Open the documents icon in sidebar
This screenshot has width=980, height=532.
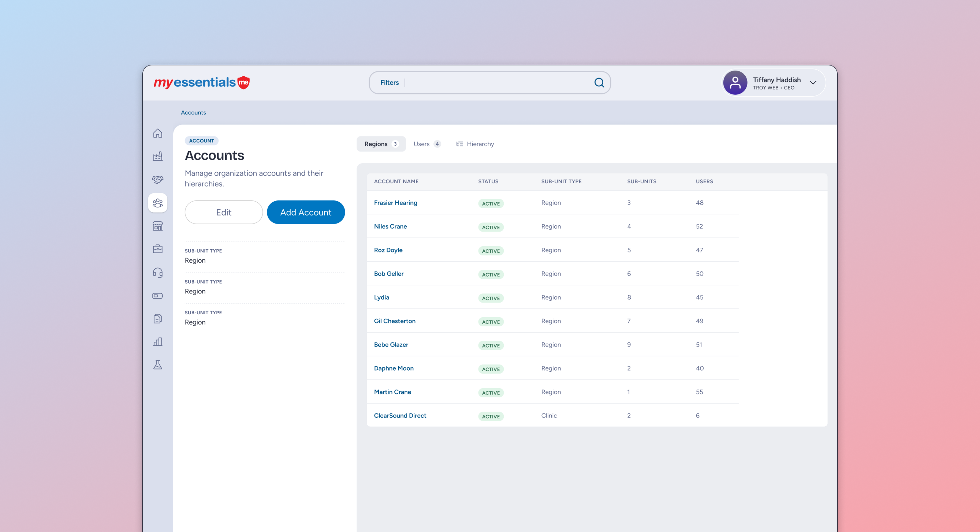(x=157, y=319)
